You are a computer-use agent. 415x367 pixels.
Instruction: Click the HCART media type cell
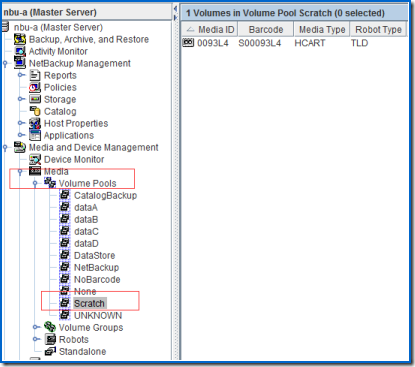[x=310, y=43]
